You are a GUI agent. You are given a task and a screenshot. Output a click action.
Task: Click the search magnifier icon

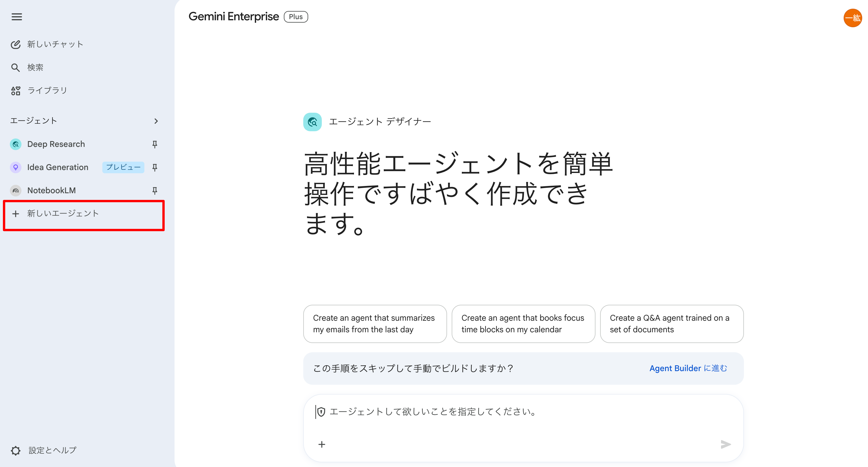tap(15, 67)
